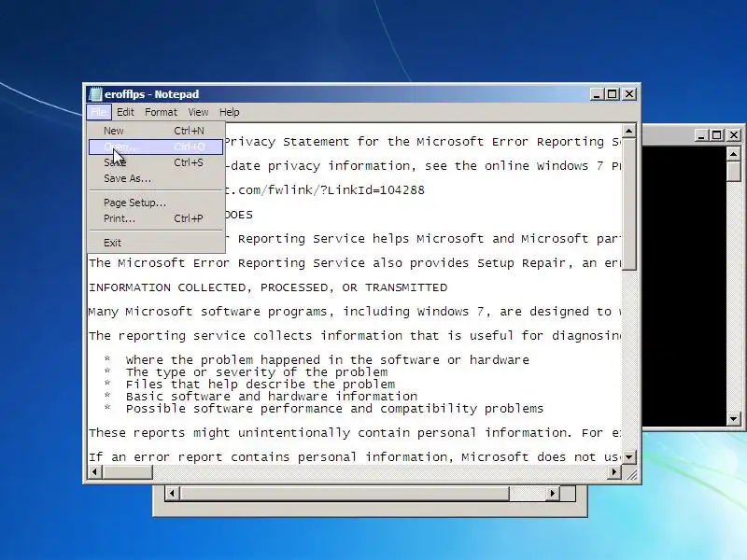This screenshot has width=747, height=560.
Task: Click line starting 'These reports might unintentionally'
Action: coord(355,433)
